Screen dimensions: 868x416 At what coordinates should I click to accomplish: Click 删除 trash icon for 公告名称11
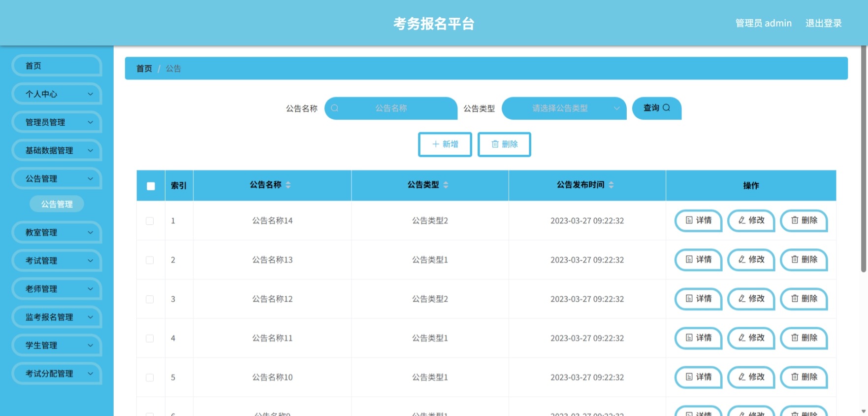coord(795,338)
